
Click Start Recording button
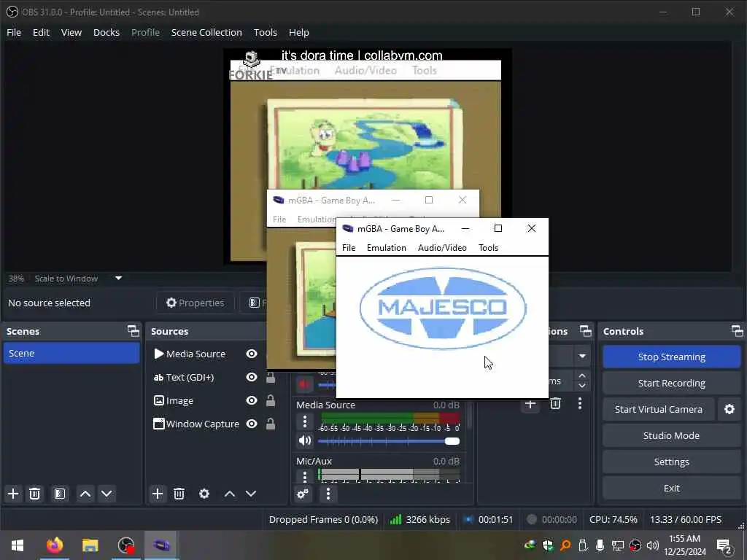pos(672,383)
